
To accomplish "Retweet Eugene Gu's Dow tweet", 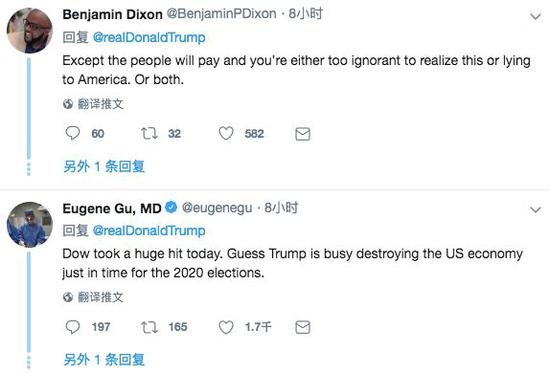I will coord(149,327).
